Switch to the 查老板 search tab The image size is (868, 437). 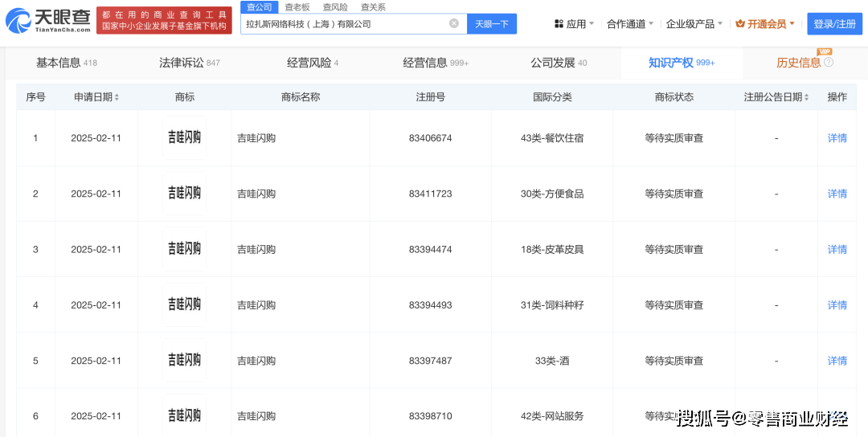(x=297, y=7)
